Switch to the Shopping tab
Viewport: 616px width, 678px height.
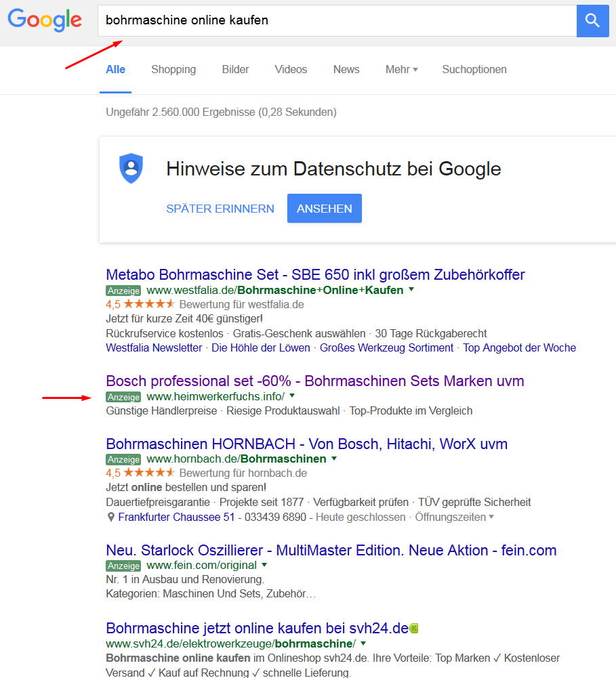pos(173,70)
